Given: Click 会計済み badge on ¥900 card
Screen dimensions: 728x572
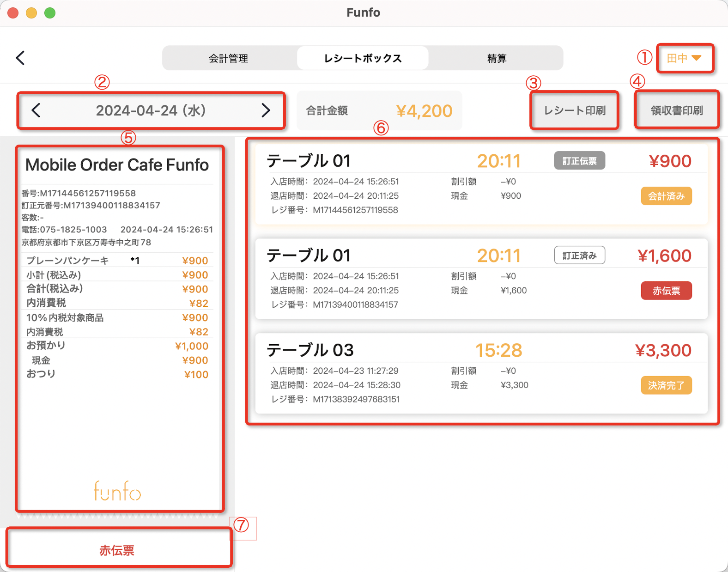Looking at the screenshot, I should pos(666,196).
